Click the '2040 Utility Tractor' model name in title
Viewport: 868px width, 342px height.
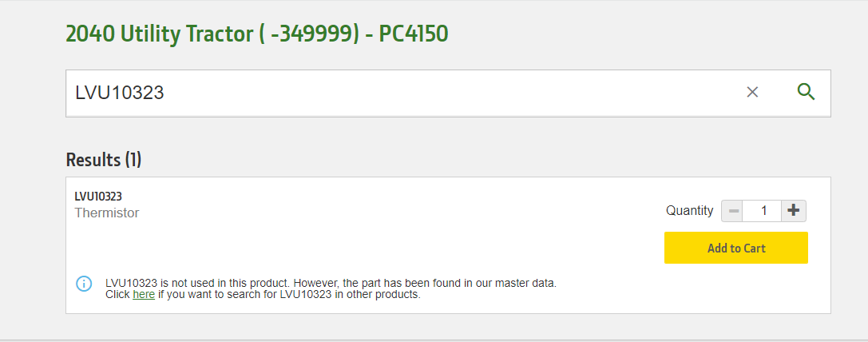[x=158, y=34]
